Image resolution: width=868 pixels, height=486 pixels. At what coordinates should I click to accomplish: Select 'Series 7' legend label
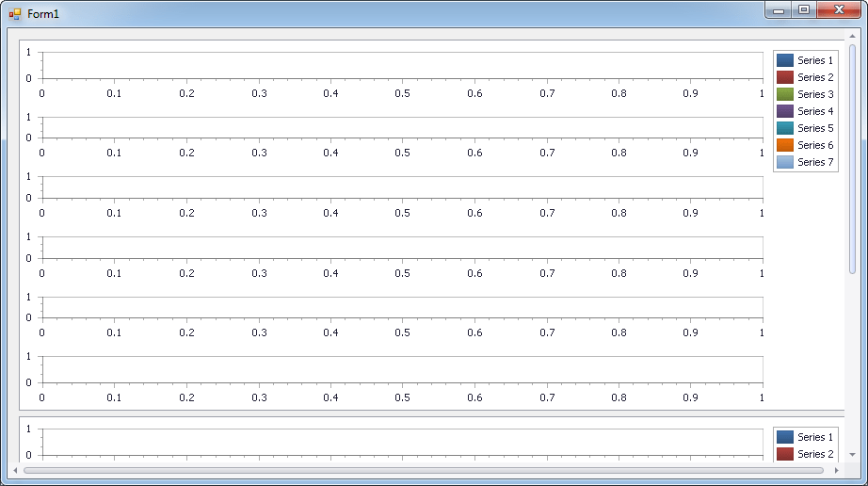point(815,162)
